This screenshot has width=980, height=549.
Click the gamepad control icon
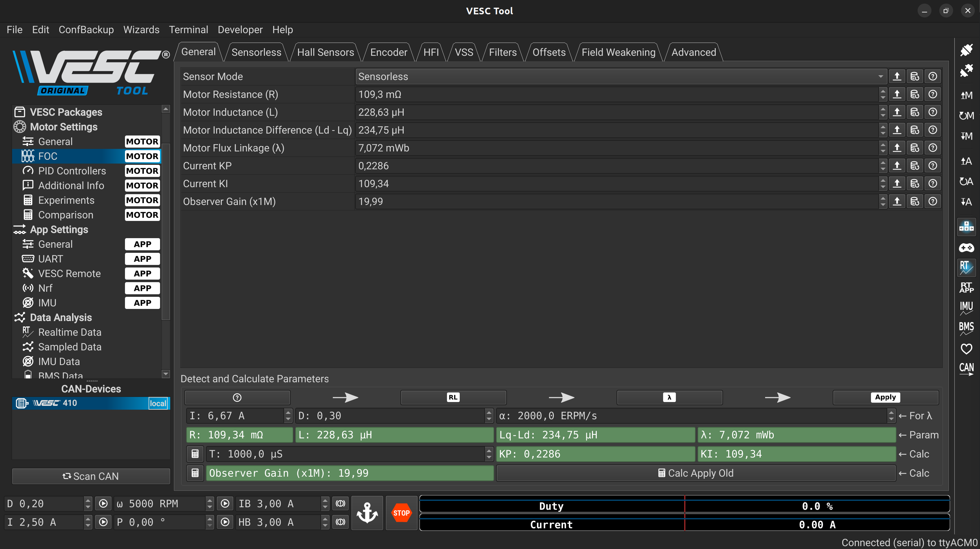coord(966,248)
